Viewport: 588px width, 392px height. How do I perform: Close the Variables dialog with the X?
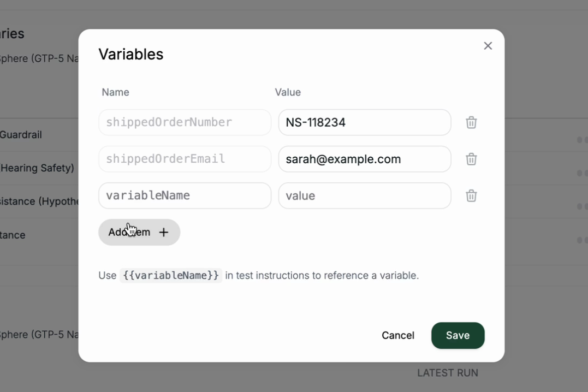point(488,45)
